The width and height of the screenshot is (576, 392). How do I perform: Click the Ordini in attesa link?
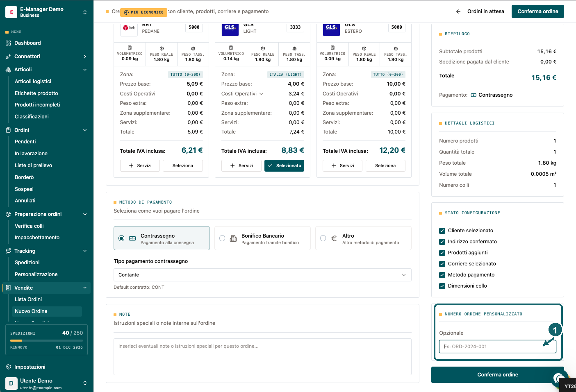(x=486, y=11)
